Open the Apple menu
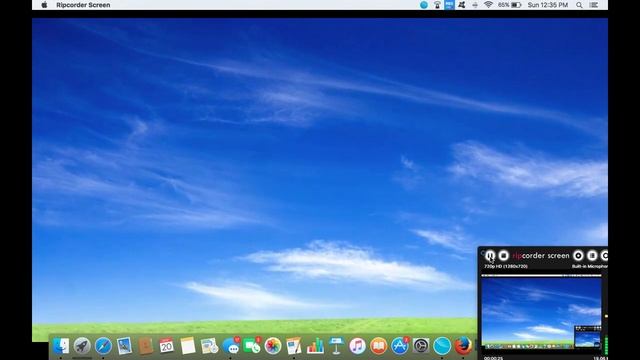This screenshot has height=360, width=640. (x=44, y=5)
